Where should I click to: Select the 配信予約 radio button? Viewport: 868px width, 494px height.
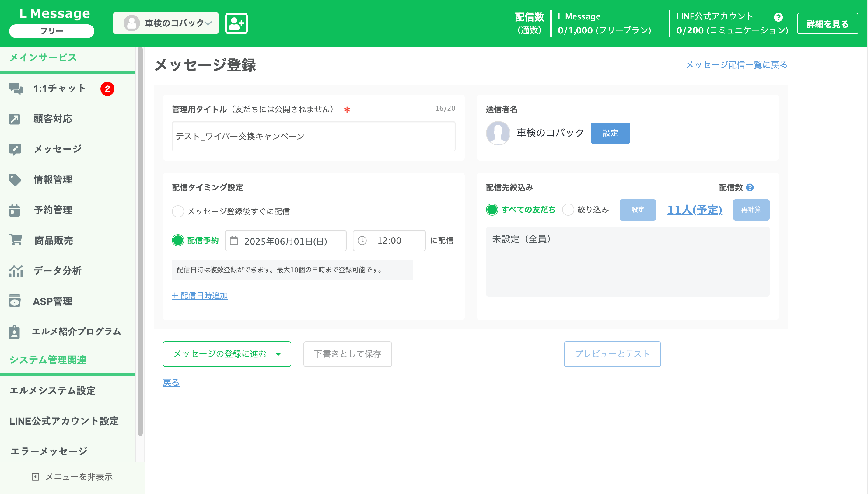point(178,240)
